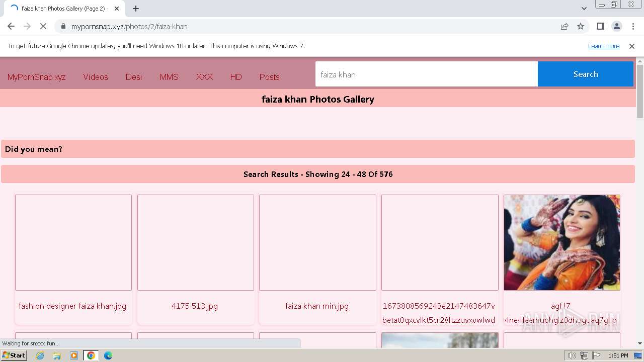The width and height of the screenshot is (644, 362).
Task: Click the Search Results showing 24 - 48 text
Action: 318,174
